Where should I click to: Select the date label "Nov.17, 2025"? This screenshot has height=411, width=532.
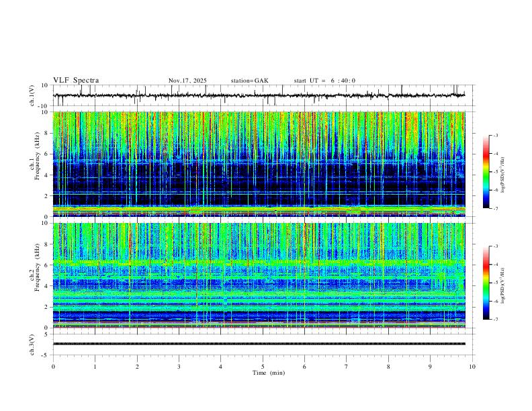[187, 81]
